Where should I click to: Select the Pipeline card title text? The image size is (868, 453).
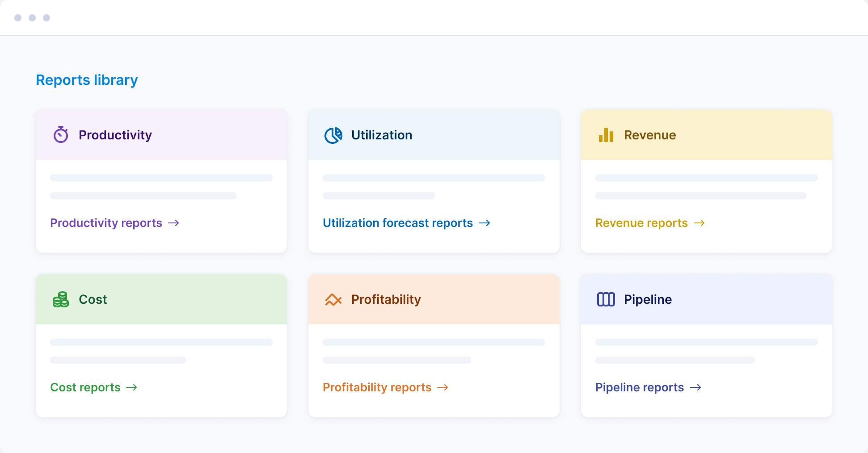pos(648,299)
